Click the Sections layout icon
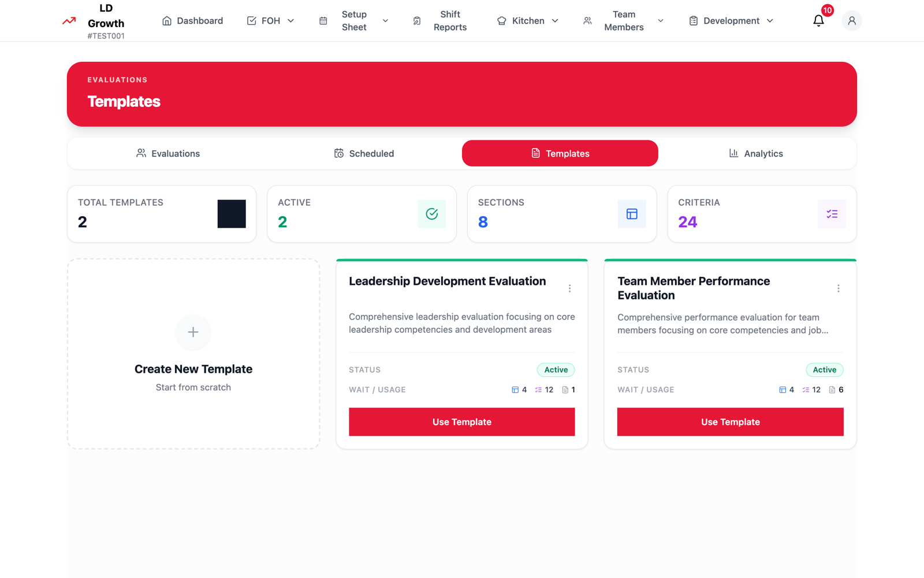 632,214
